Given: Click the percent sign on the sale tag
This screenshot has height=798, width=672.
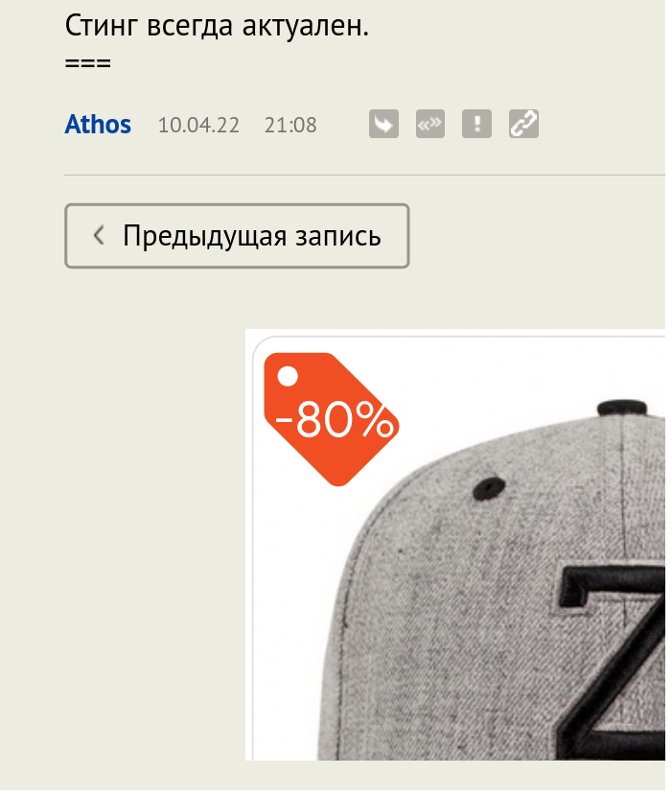Looking at the screenshot, I should coord(375,420).
